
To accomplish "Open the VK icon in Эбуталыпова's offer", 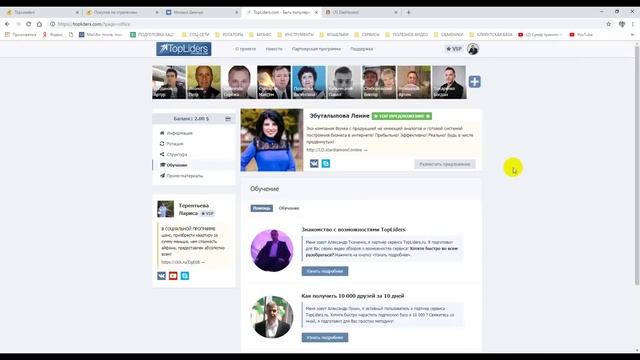I will (x=314, y=164).
